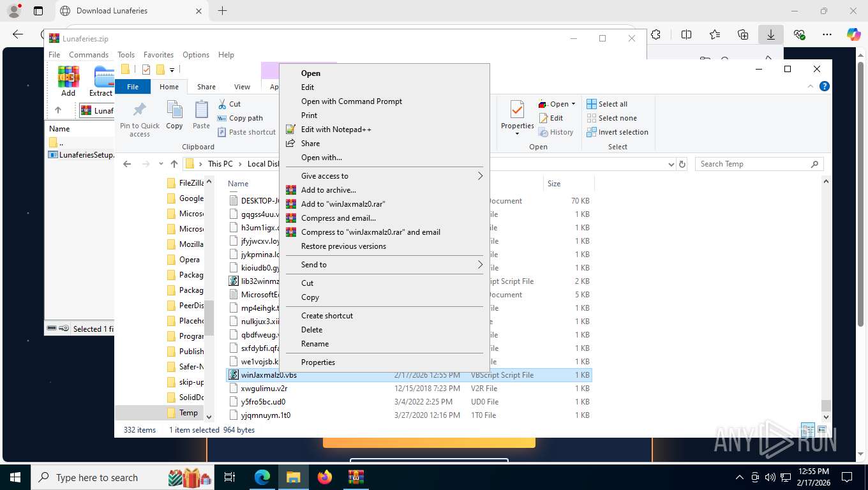Open Task View taskbar icon
The width and height of the screenshot is (868, 490).
point(230,477)
